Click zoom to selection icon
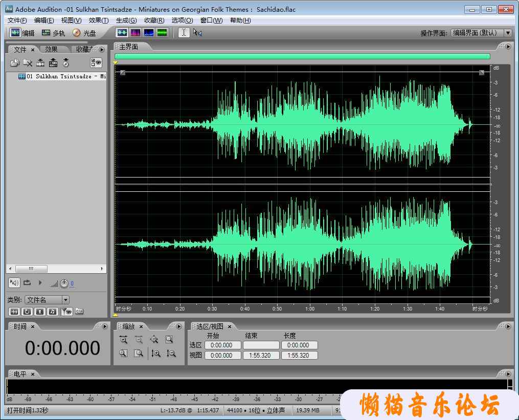519x420 pixels. click(x=169, y=340)
